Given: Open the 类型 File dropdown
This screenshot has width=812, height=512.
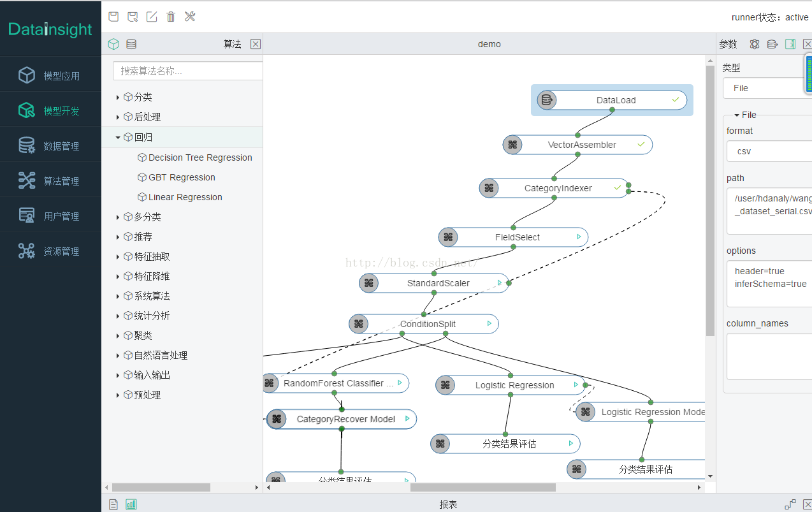Looking at the screenshot, I should click(767, 88).
